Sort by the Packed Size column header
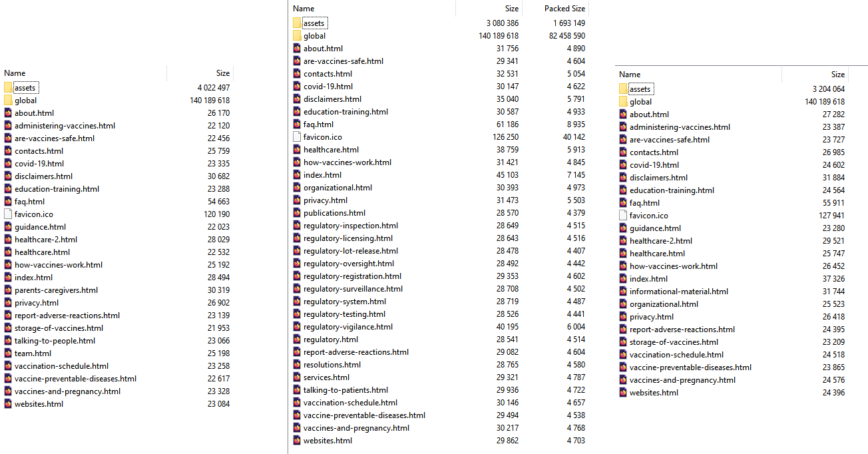The width and height of the screenshot is (868, 454). (564, 9)
